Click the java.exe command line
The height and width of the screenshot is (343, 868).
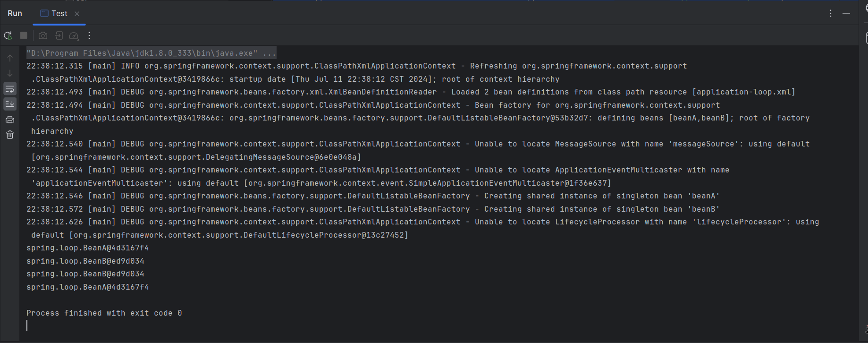[x=151, y=53]
